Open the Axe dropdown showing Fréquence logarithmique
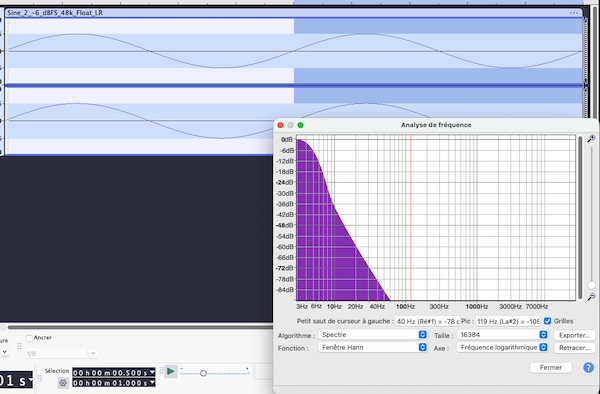This screenshot has height=394, width=600. pos(502,347)
